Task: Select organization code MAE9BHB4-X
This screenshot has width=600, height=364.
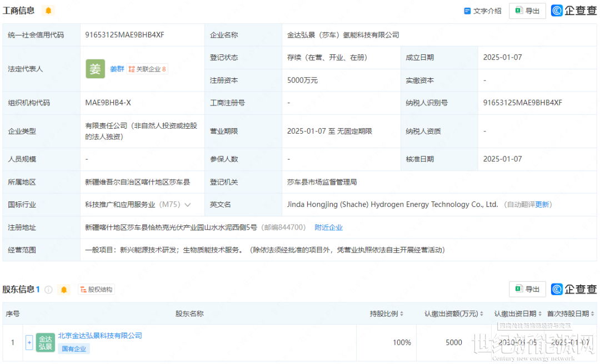Action: (108, 103)
